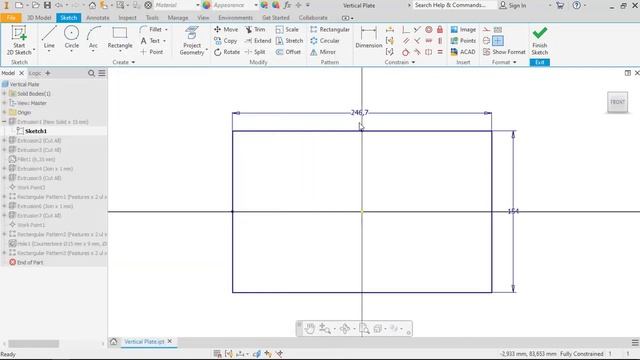Select the Extend tool
Screen dimensions: 640x360
tap(258, 41)
